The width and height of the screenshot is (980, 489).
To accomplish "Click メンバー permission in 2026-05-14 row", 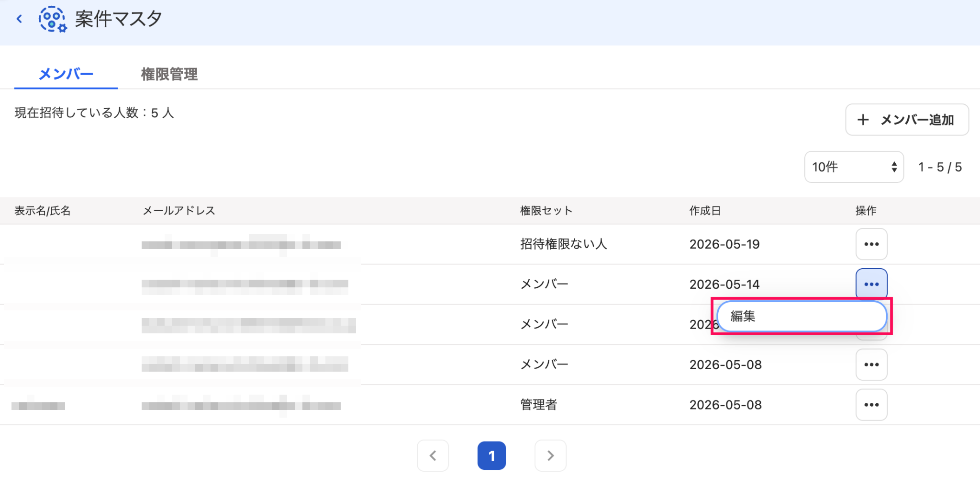I will [x=544, y=284].
